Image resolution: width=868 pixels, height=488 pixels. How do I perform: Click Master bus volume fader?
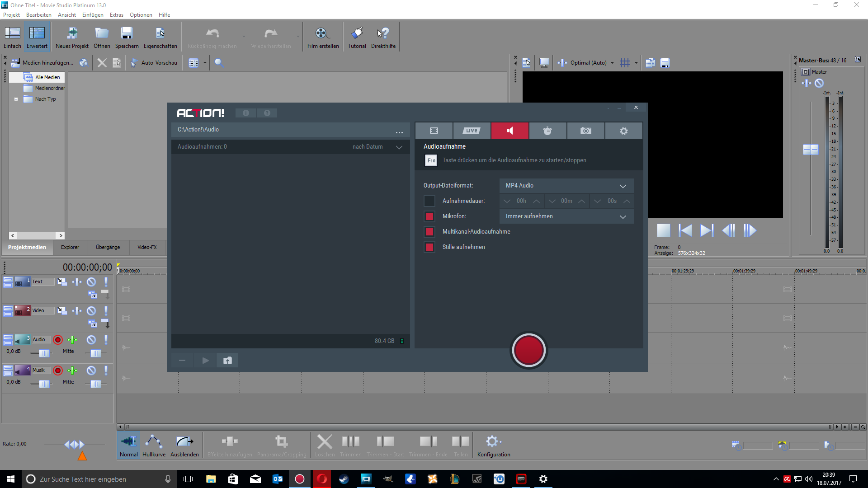pyautogui.click(x=811, y=150)
